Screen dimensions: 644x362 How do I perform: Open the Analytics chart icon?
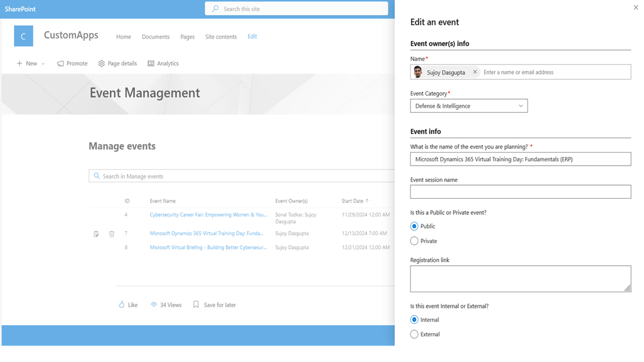click(x=151, y=64)
